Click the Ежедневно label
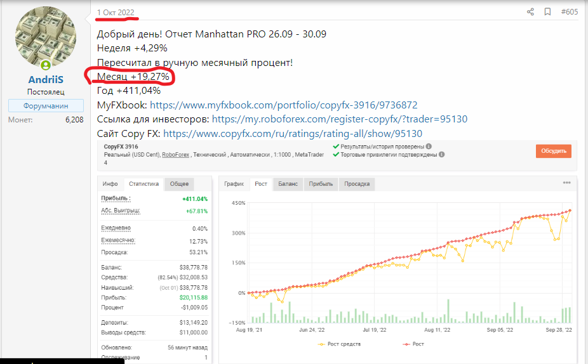The width and height of the screenshot is (588, 364). [x=116, y=228]
